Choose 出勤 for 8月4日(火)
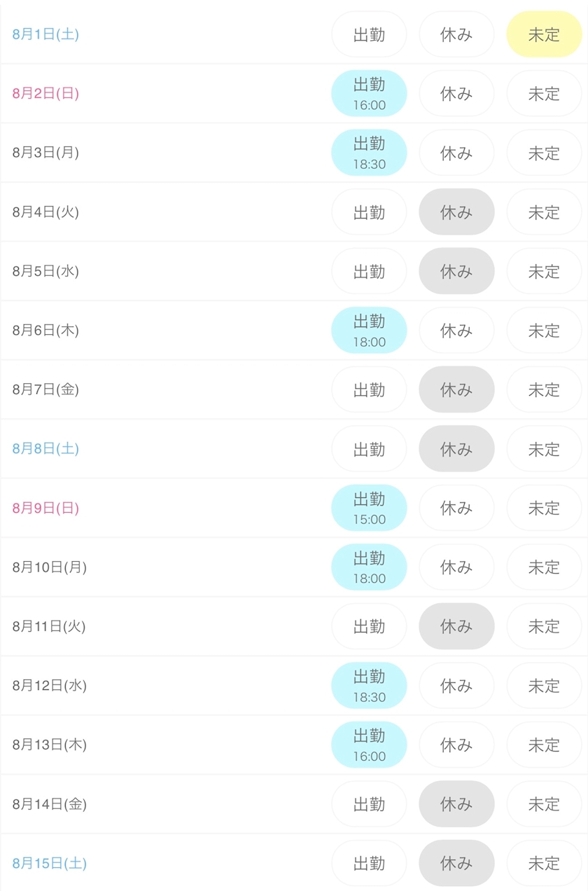 coord(369,212)
